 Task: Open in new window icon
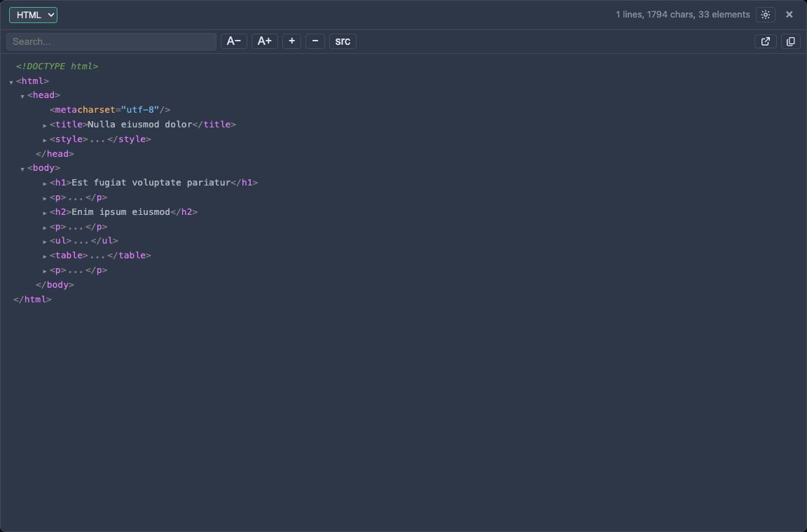pos(765,42)
